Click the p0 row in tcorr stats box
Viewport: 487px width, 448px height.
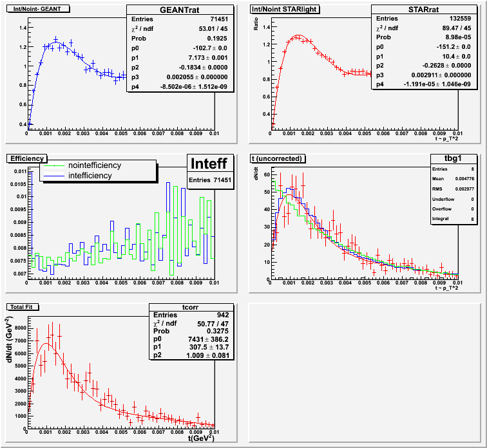[x=192, y=337]
